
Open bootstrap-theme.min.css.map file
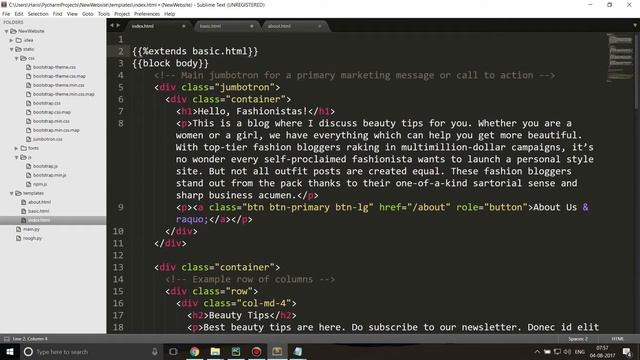[64, 94]
